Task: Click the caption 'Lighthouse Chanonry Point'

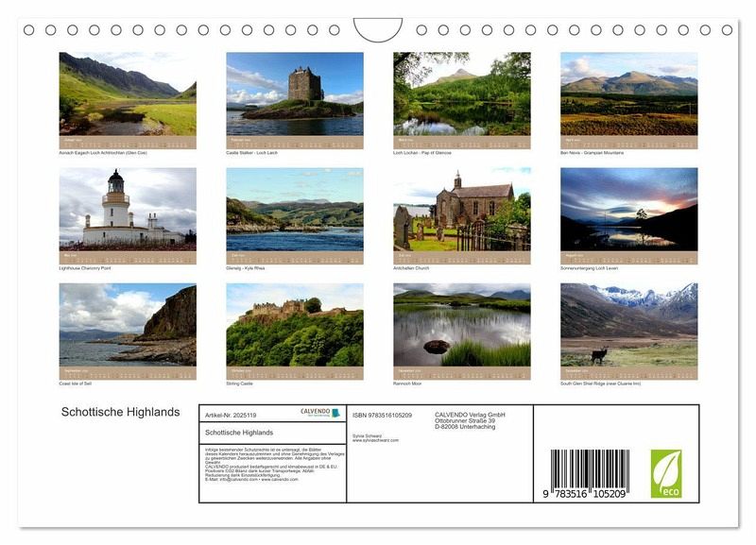Action: pyautogui.click(x=85, y=268)
